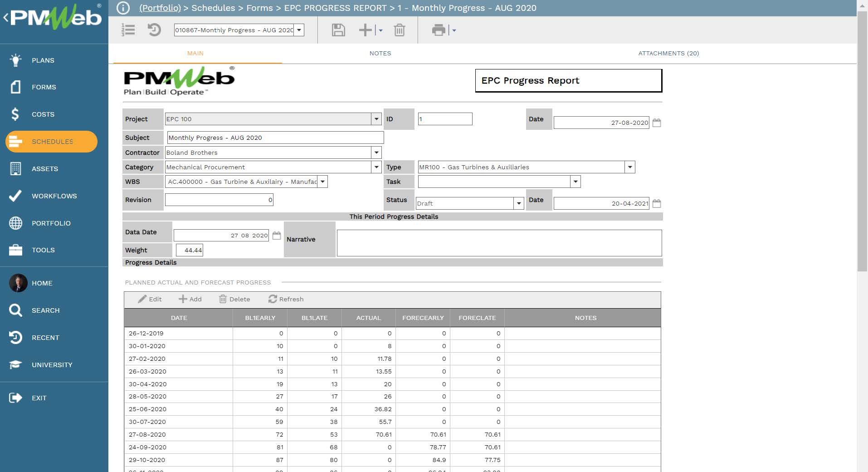The height and width of the screenshot is (472, 868).
Task: Click the Refresh button in progress grid
Action: pyautogui.click(x=286, y=299)
